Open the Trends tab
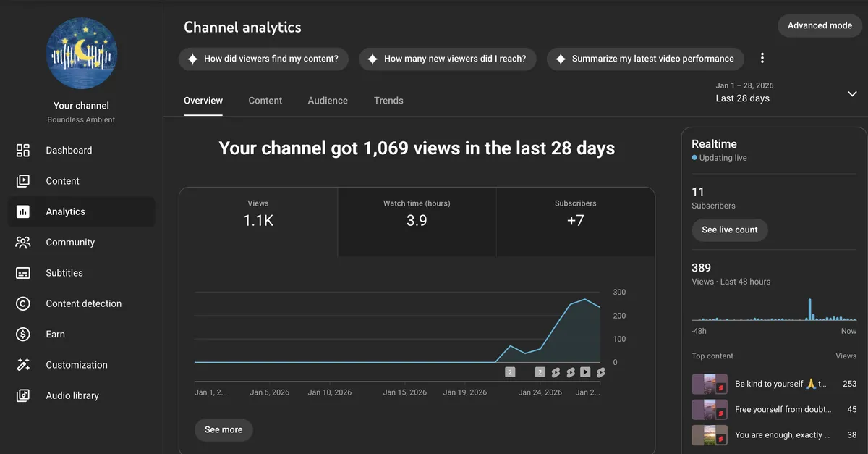Viewport: 868px width, 454px height. pyautogui.click(x=388, y=101)
